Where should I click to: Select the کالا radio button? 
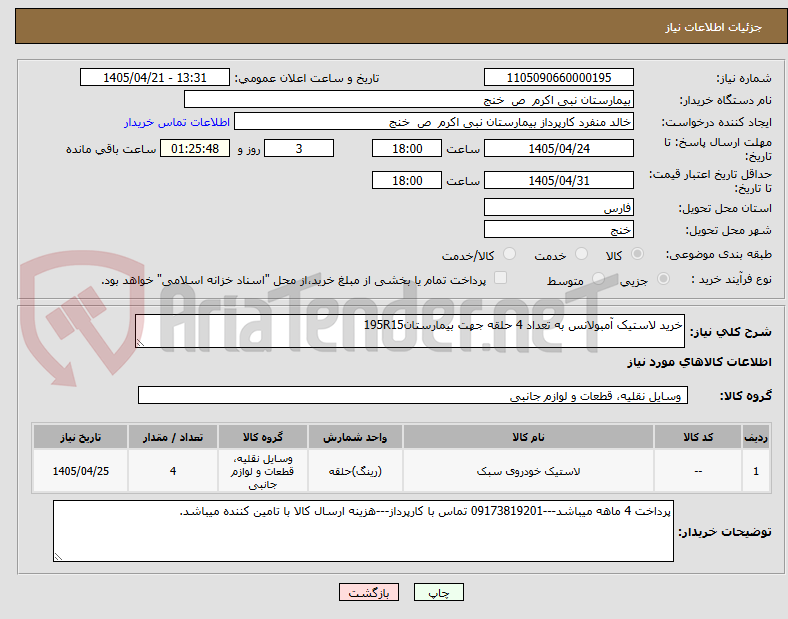click(x=637, y=254)
